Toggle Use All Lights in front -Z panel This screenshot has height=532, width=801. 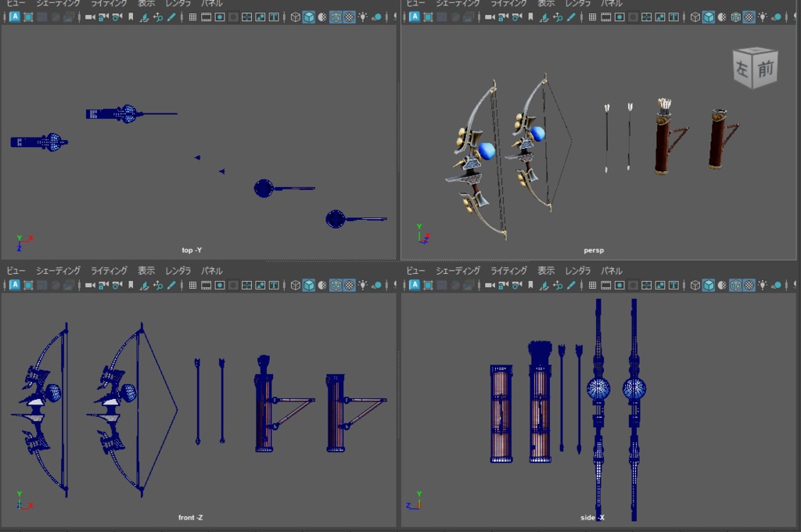click(x=363, y=285)
